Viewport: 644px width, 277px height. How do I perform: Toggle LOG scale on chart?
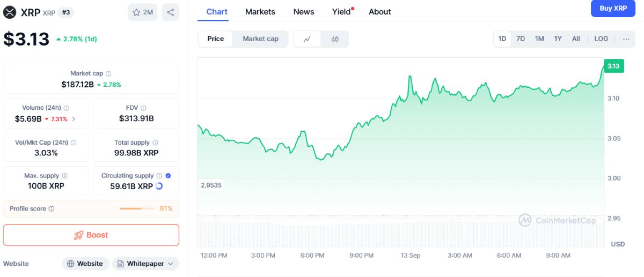tap(601, 39)
